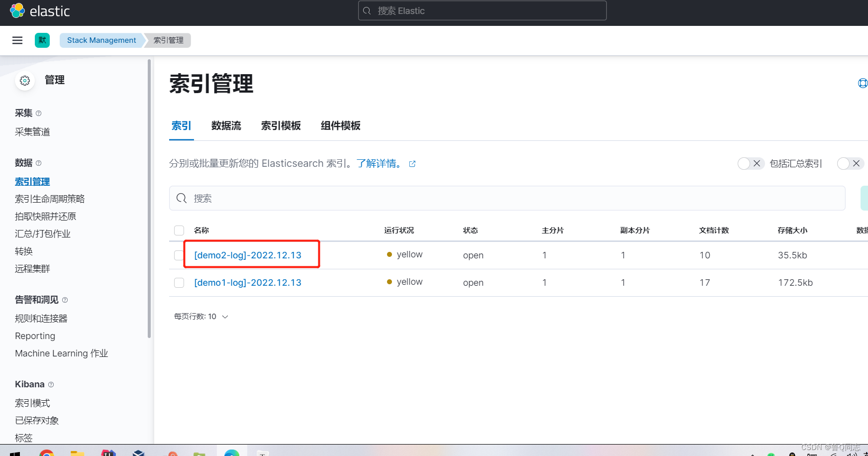Click magnifier icon in index search box
This screenshot has width=868, height=456.
(x=182, y=198)
